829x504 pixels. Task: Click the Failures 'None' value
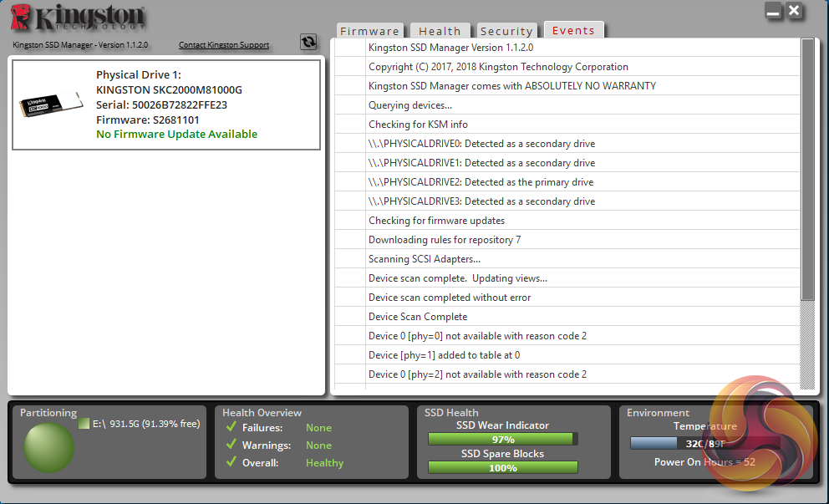coord(318,427)
